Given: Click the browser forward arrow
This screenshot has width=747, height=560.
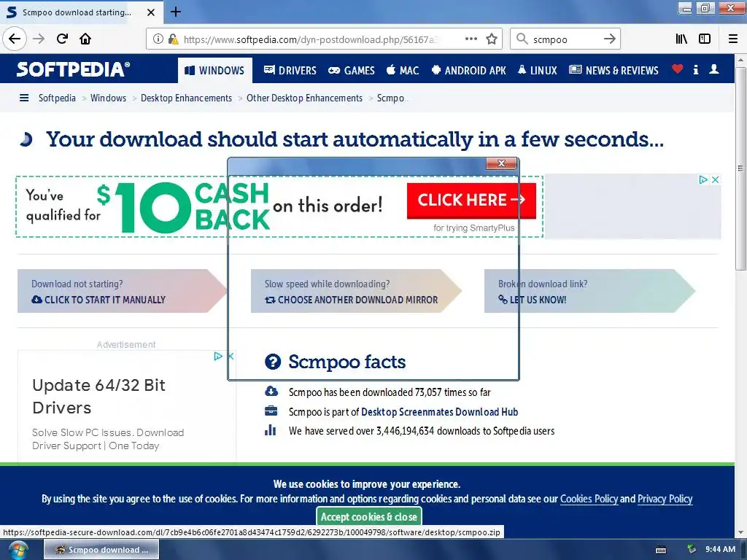Looking at the screenshot, I should point(39,39).
